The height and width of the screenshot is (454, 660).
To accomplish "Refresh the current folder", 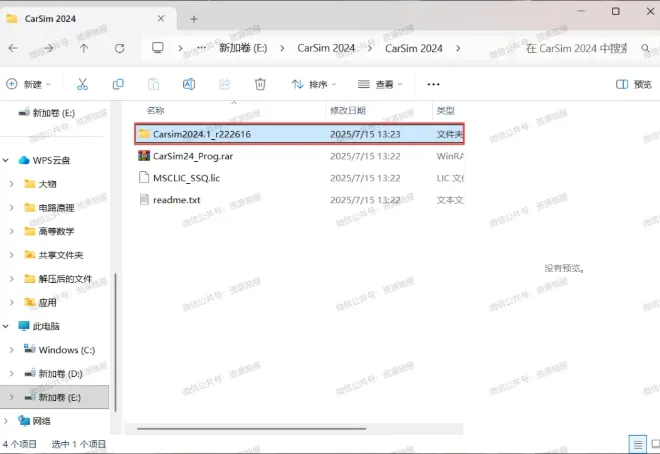I will [x=120, y=48].
